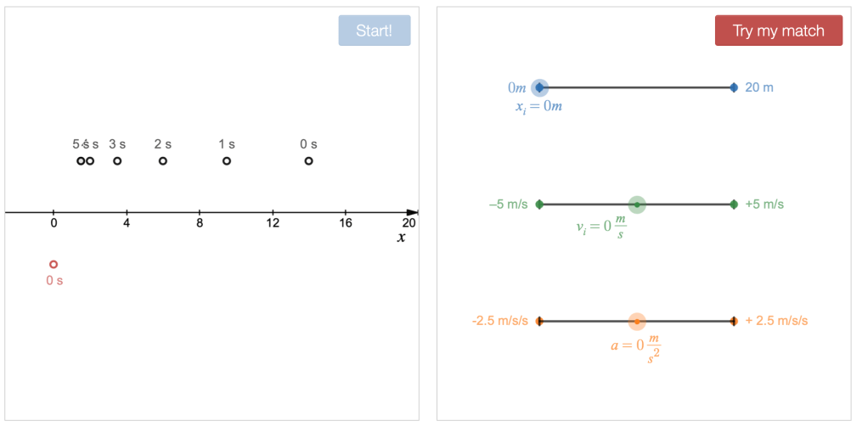Click the black 1 s target marker
The height and width of the screenshot is (432, 868).
coord(227,161)
